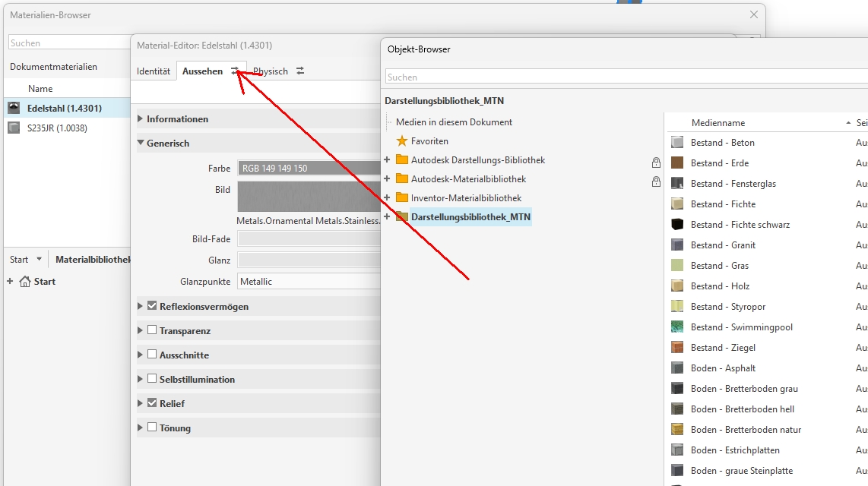Click the Farbe RGB 149 149 150 swatch

click(x=309, y=168)
